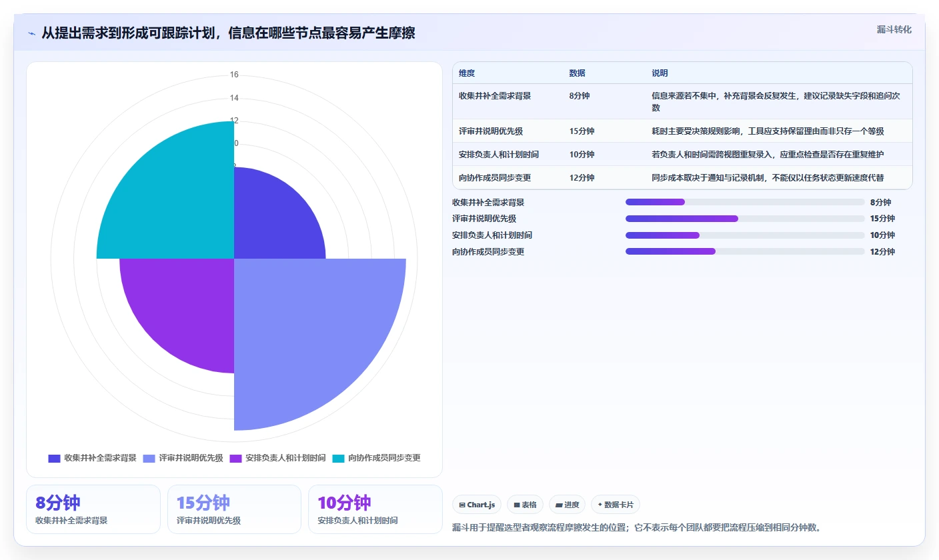Click the 漏斗转化 label in the header

click(x=894, y=29)
